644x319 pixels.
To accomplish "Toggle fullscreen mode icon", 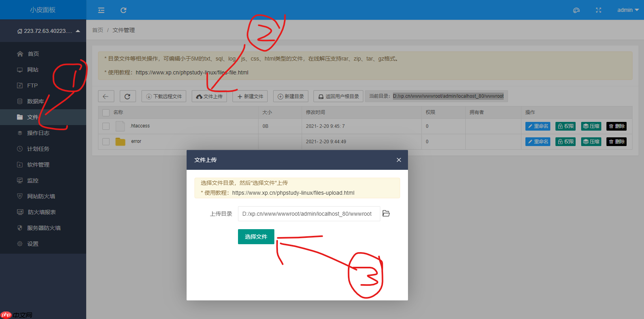I will [x=599, y=10].
